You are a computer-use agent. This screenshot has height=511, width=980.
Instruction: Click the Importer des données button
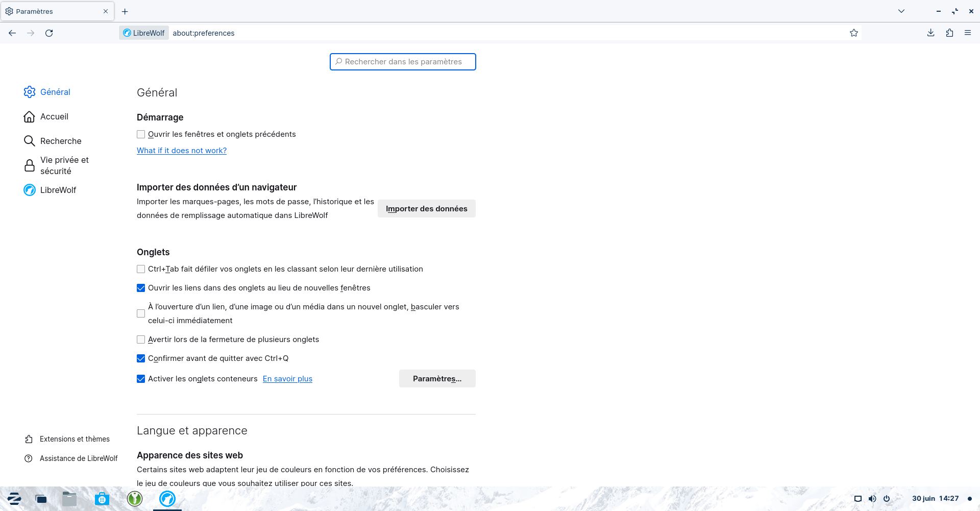(x=426, y=209)
